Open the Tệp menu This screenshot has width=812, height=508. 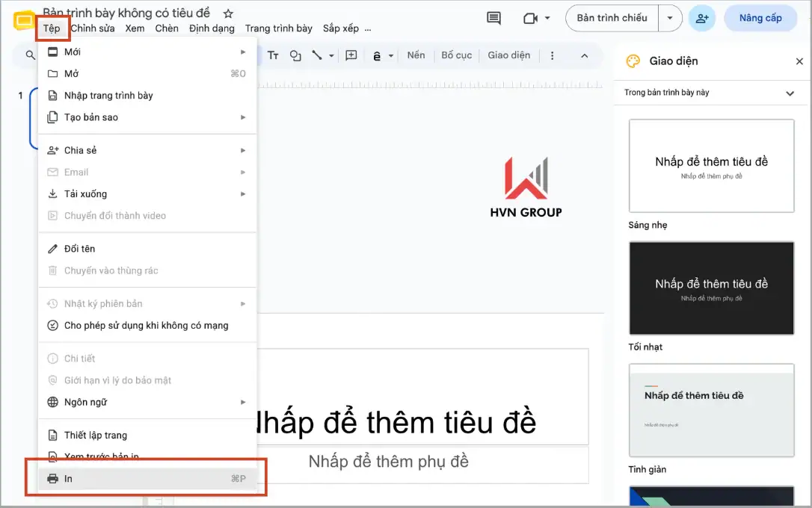coord(52,28)
